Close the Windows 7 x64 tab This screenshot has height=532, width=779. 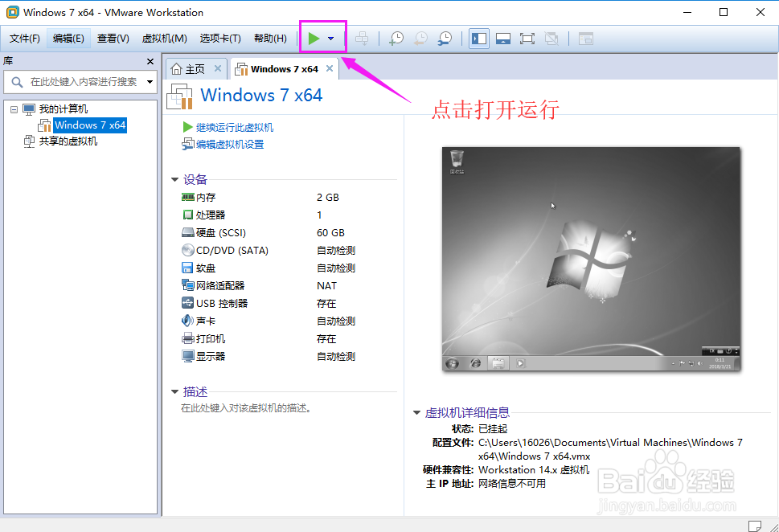tap(330, 68)
